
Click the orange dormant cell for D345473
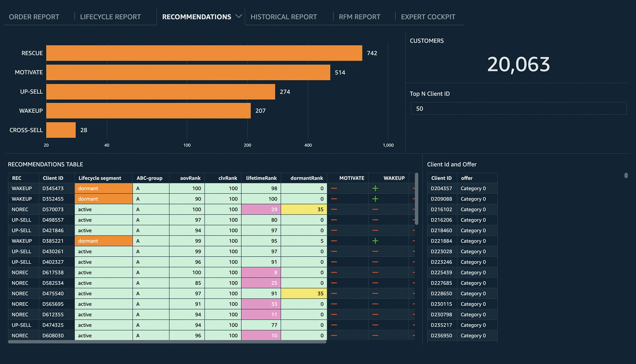pyautogui.click(x=103, y=188)
